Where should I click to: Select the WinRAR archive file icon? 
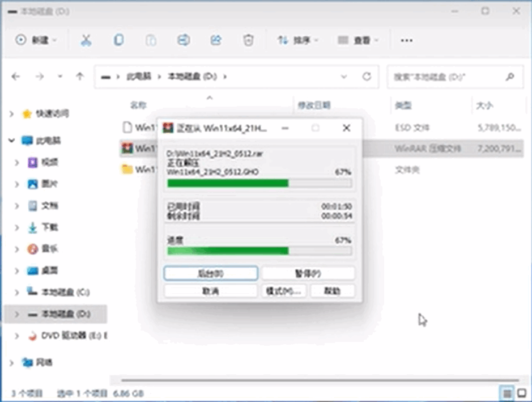(127, 148)
